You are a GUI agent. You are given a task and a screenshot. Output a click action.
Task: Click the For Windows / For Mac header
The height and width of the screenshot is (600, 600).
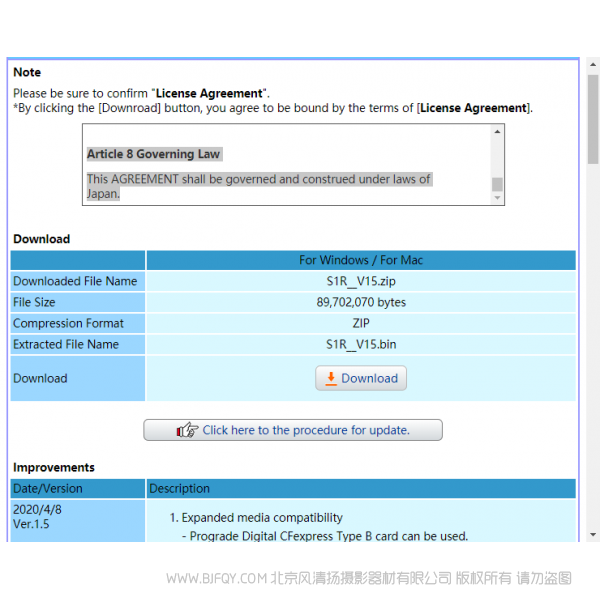click(361, 260)
